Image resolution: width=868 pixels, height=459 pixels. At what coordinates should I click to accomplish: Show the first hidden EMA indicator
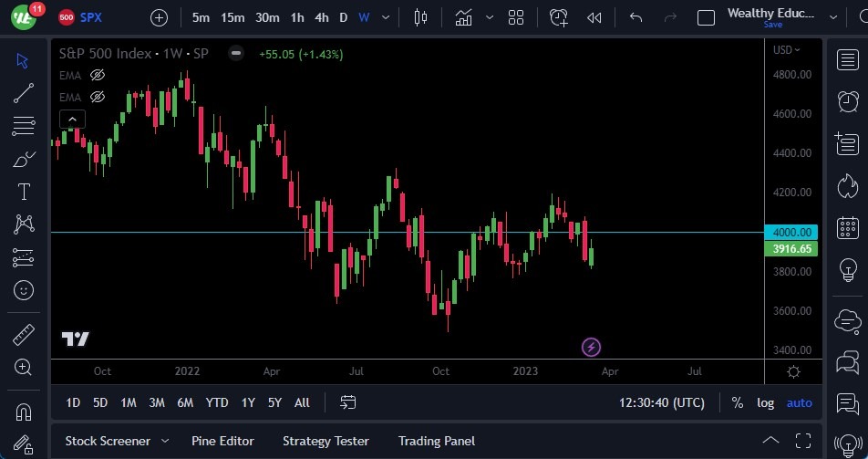(x=98, y=75)
